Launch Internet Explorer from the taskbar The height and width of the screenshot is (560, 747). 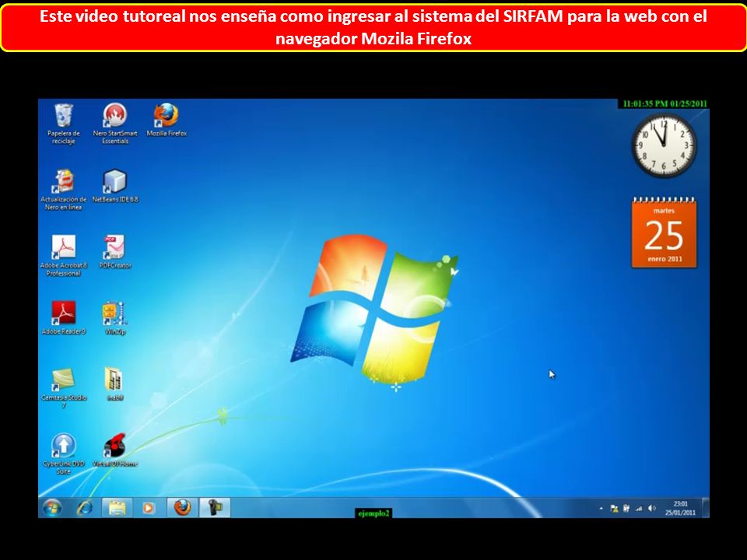tap(85, 508)
